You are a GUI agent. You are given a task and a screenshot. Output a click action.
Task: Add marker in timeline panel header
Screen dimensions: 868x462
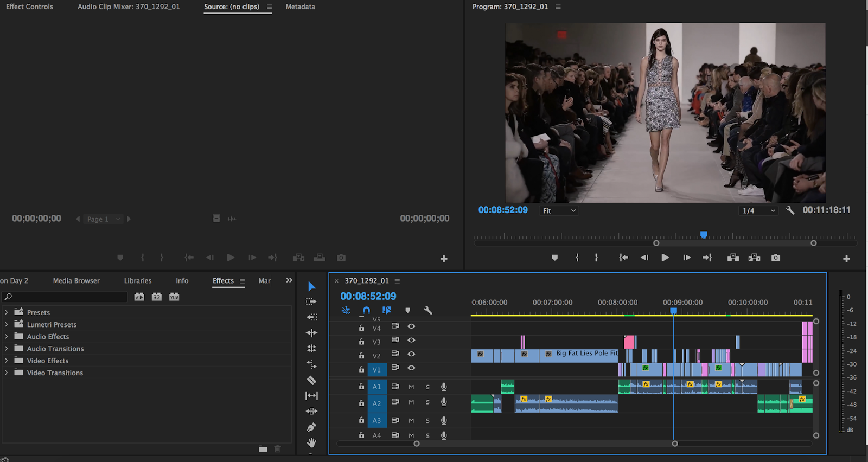click(x=407, y=310)
